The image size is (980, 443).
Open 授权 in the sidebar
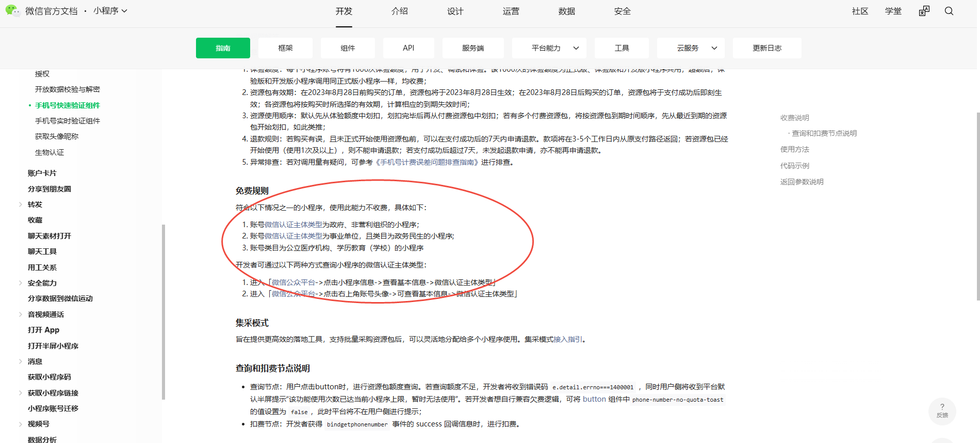[42, 74]
